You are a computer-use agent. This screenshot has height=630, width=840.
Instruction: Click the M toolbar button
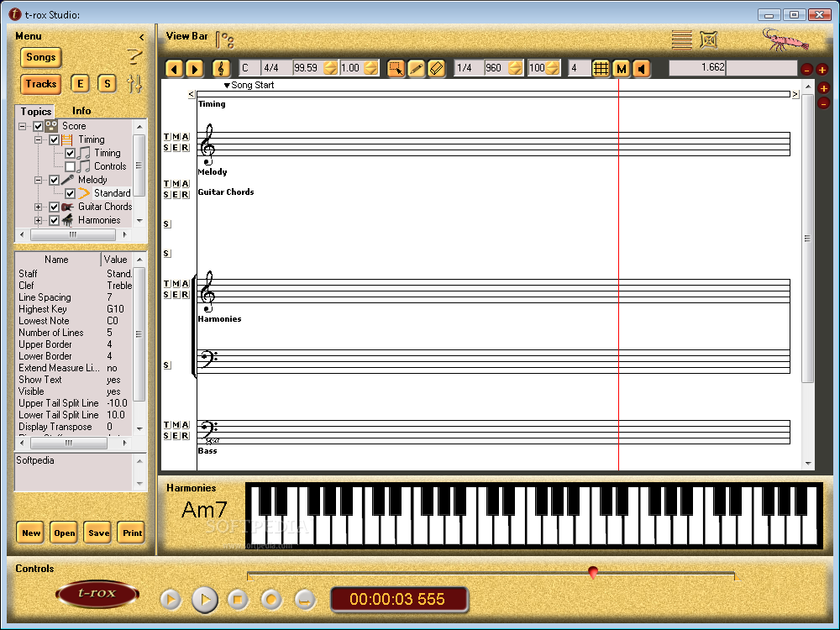pyautogui.click(x=622, y=68)
